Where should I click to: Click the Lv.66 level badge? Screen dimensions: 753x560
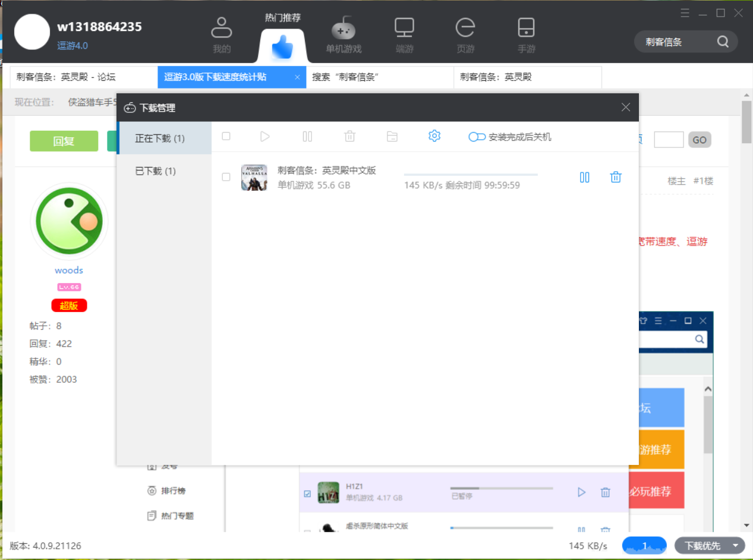tap(69, 287)
